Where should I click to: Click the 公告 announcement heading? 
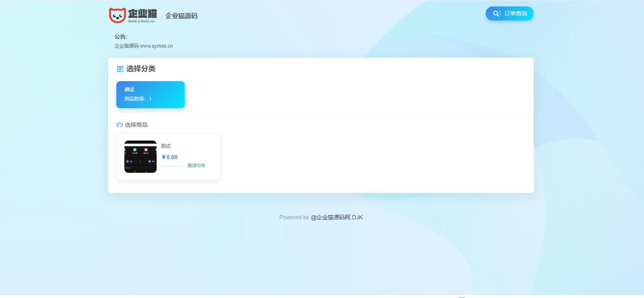[x=121, y=37]
